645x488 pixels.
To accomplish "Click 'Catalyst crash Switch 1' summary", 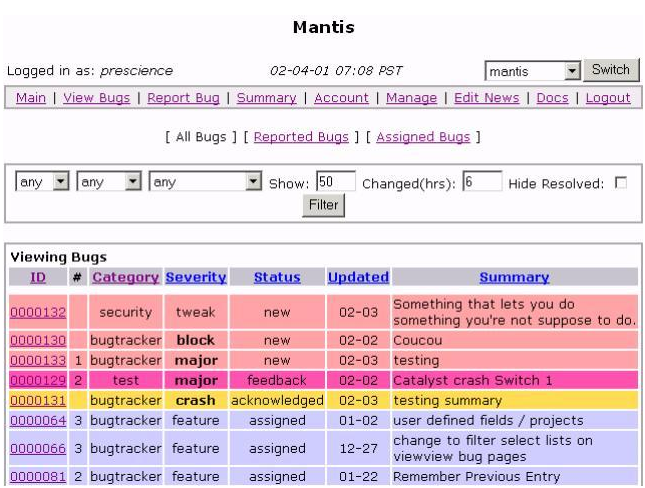I will click(472, 381).
